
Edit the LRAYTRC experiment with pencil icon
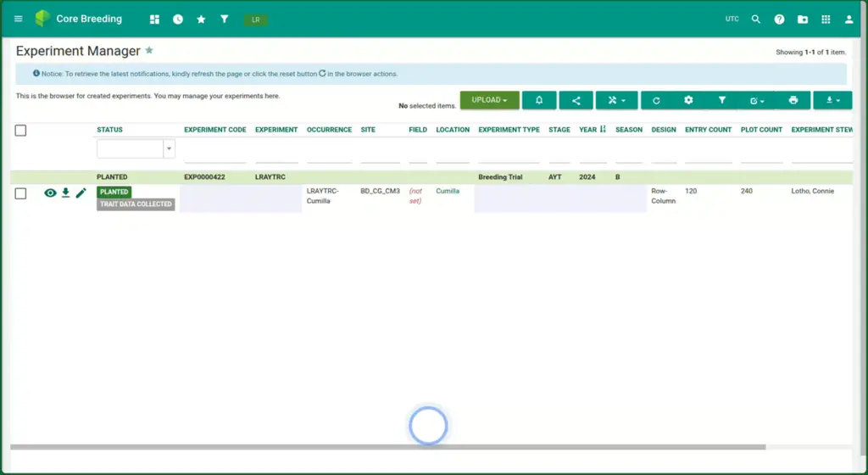coord(81,193)
